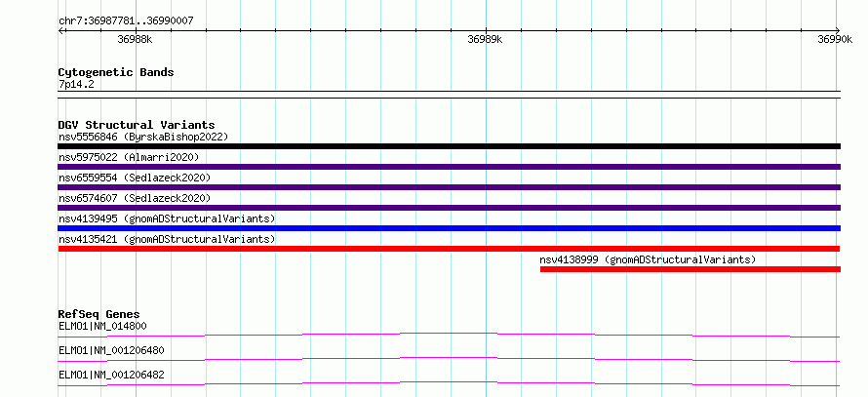Click the DGV Structural Variants track title
Viewport: 868px width, 397px height.
point(137,125)
